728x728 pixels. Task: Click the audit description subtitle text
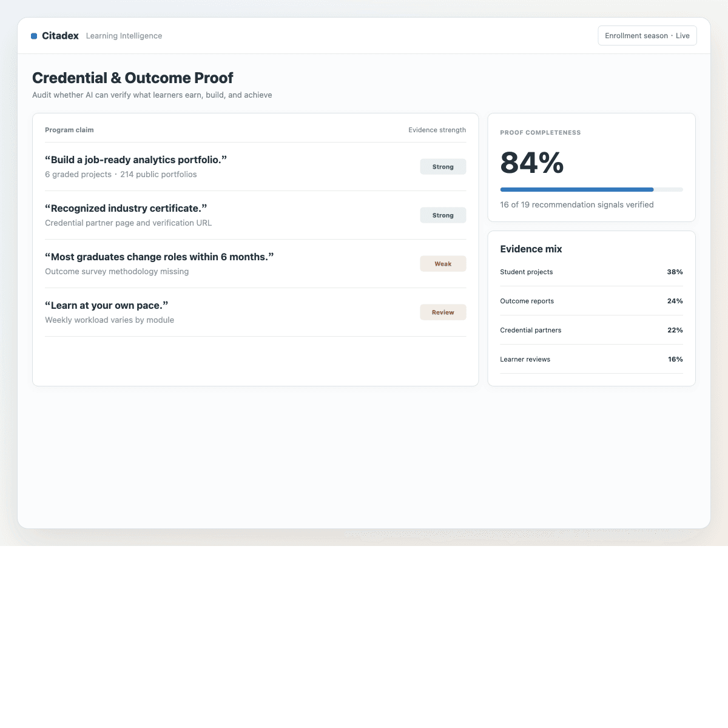(152, 95)
